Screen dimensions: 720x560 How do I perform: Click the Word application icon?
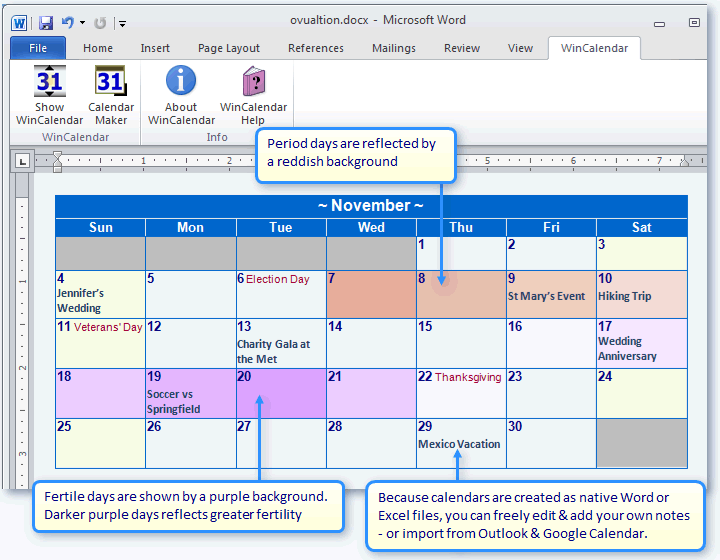[20, 22]
